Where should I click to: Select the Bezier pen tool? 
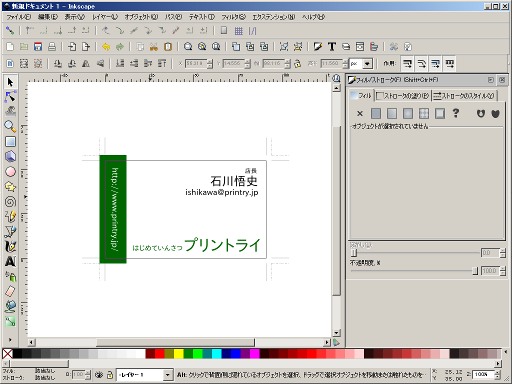click(x=10, y=231)
